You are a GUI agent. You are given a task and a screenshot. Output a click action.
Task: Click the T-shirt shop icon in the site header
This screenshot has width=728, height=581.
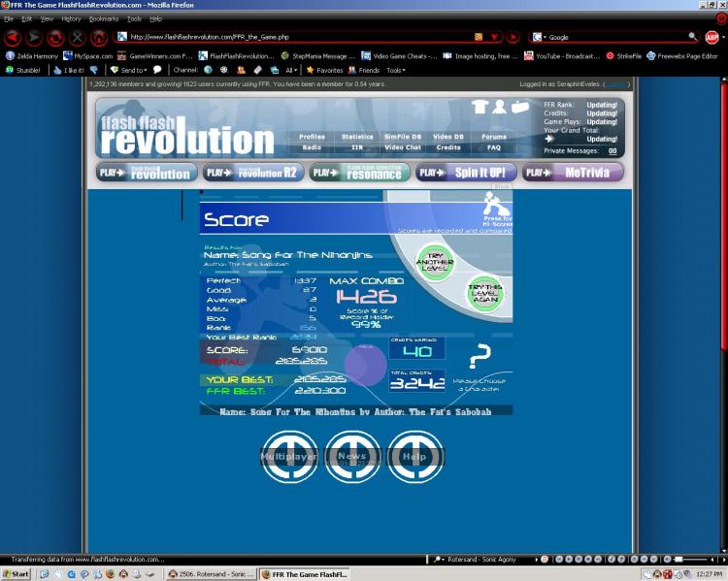pyautogui.click(x=480, y=107)
